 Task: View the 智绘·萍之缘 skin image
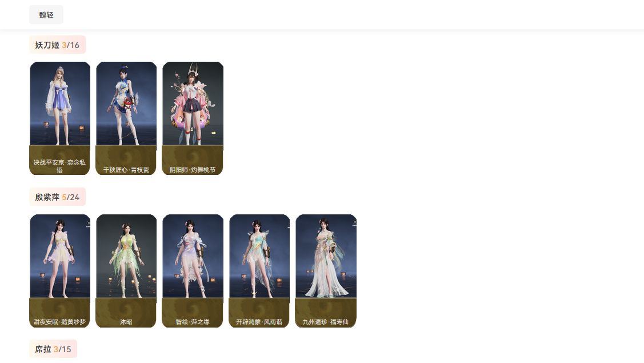coord(193,256)
